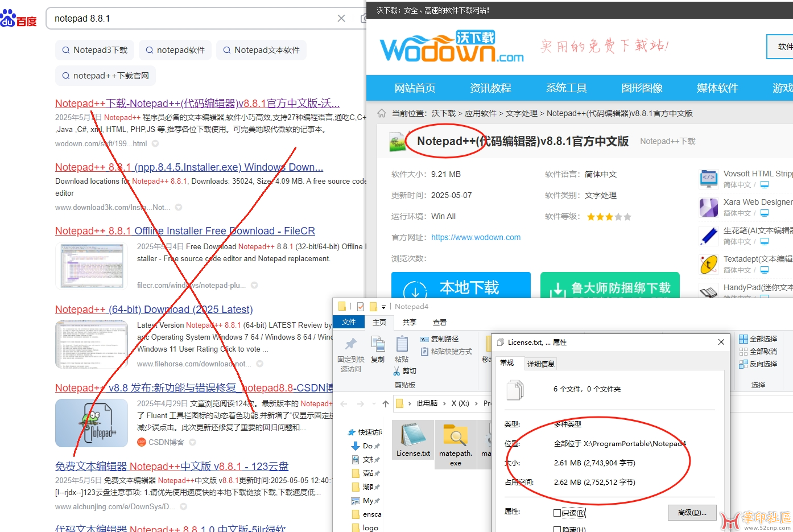Click the CSDN博客 source icon
The width and height of the screenshot is (793, 532).
[x=141, y=442]
